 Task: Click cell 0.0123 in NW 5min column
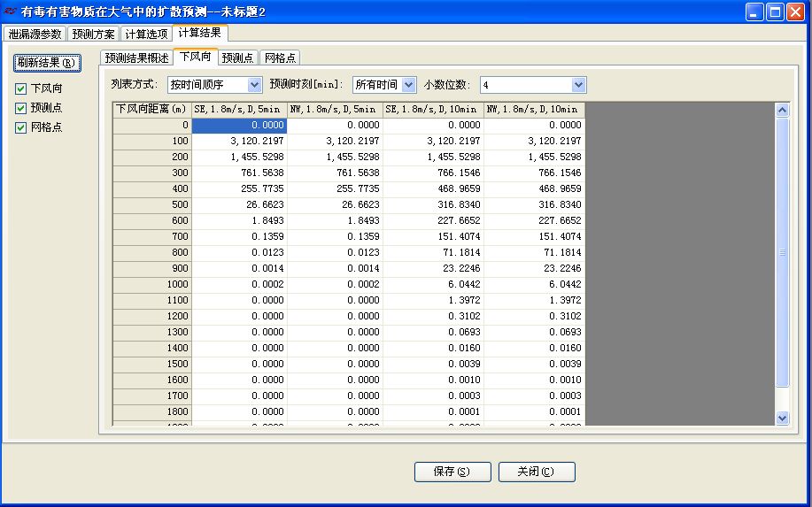pos(335,253)
